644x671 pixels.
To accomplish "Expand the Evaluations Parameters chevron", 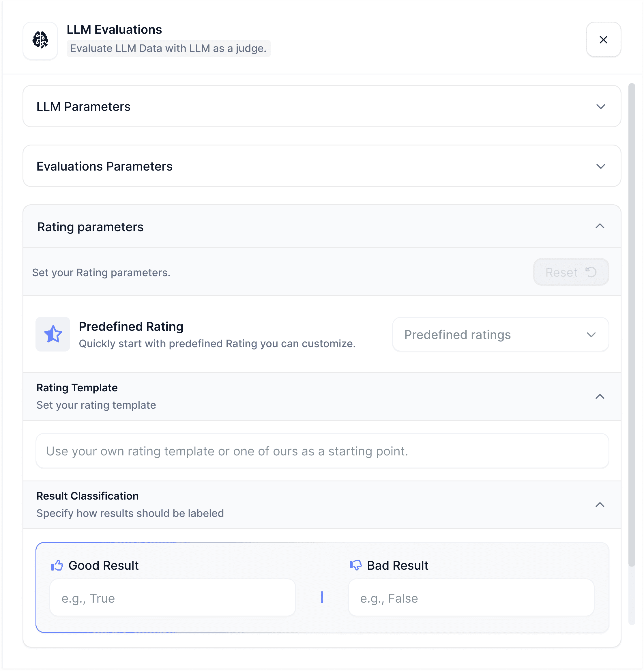I will pos(600,167).
